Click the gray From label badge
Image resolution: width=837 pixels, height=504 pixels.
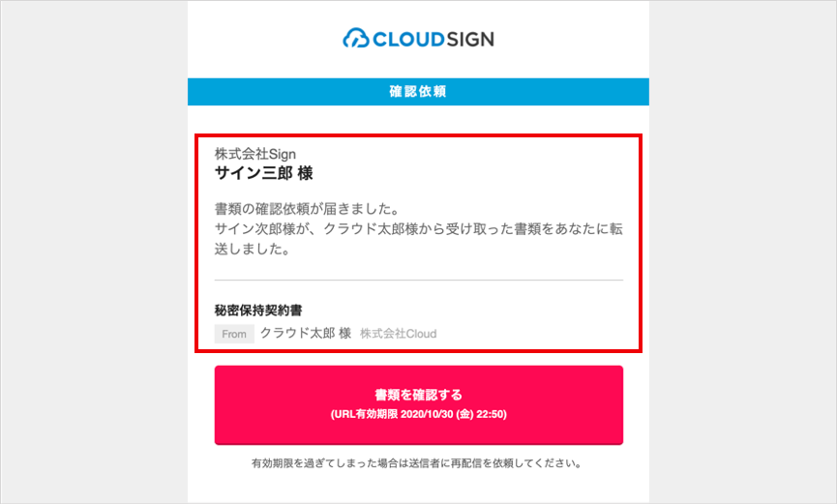[234, 334]
